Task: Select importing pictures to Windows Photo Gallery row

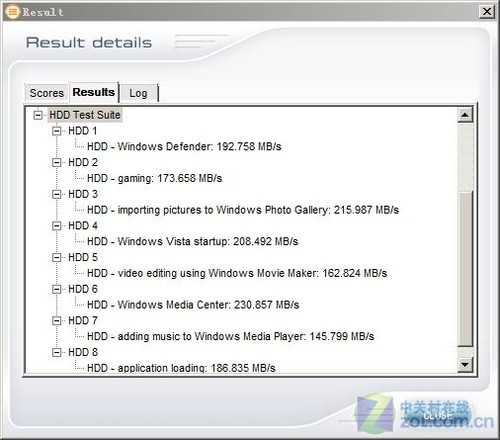Action: coord(243,210)
